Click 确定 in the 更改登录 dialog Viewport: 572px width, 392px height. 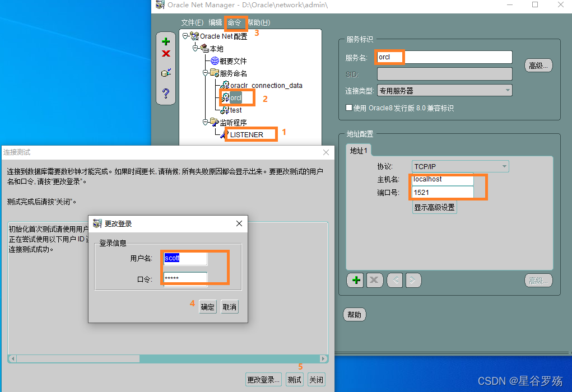(208, 307)
